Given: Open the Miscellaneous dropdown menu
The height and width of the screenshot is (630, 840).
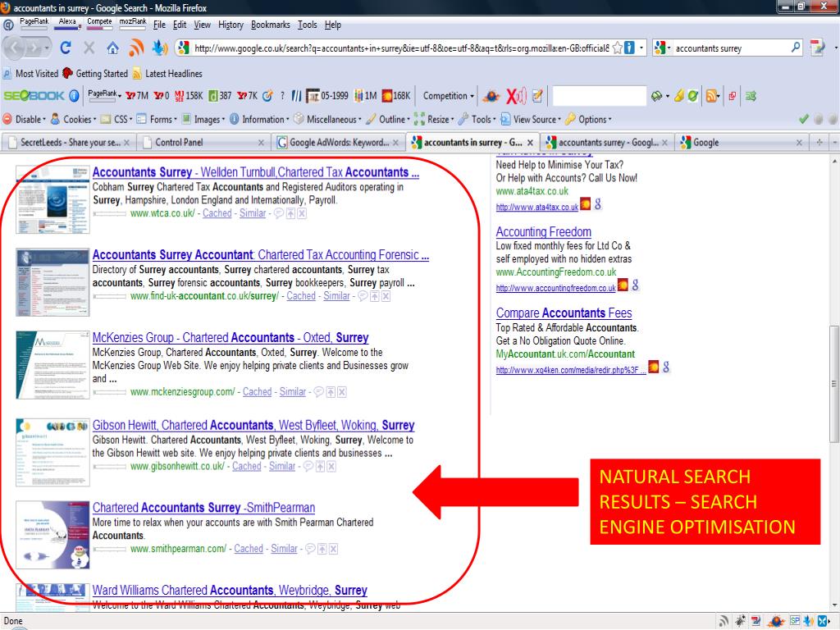Looking at the screenshot, I should coord(328,119).
